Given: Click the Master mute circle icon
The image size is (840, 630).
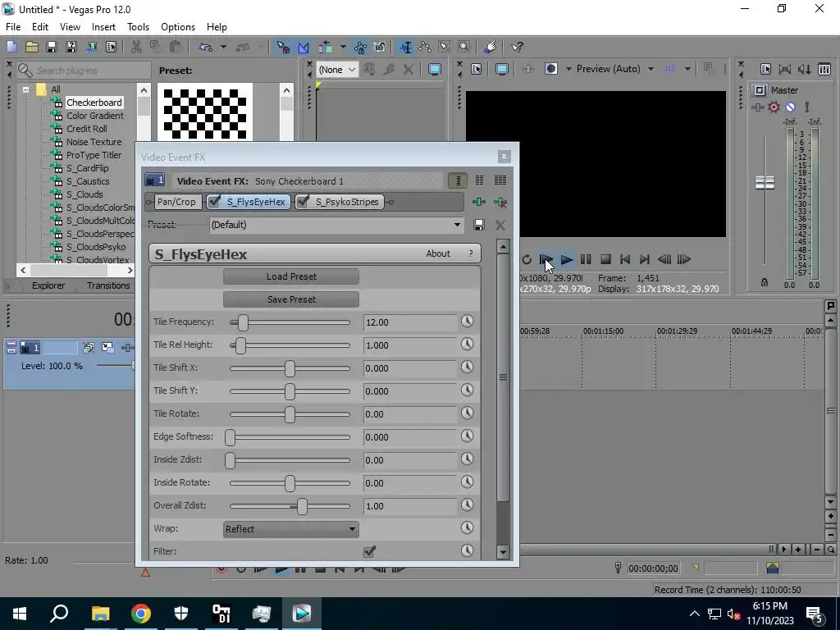Looking at the screenshot, I should [x=790, y=107].
